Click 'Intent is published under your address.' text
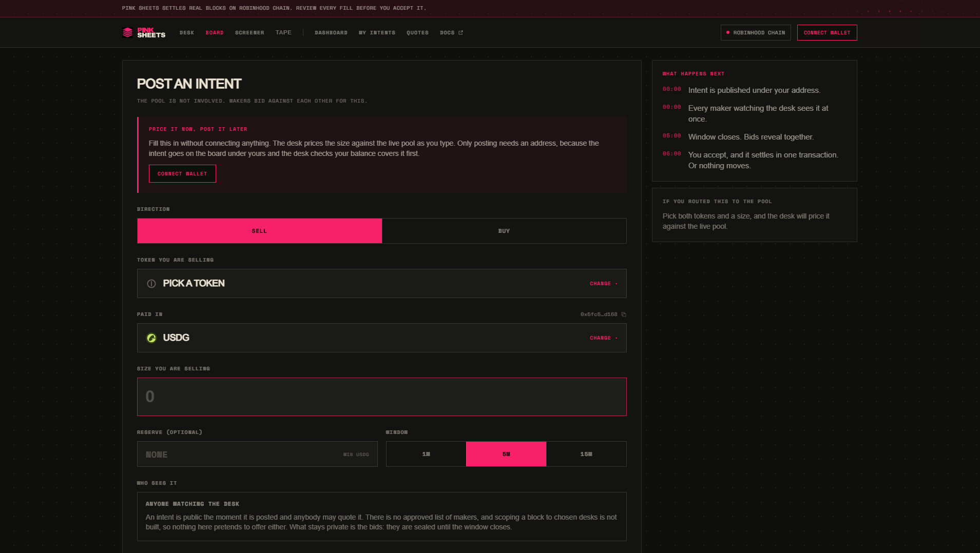Viewport: 980px width, 553px height. click(x=754, y=90)
